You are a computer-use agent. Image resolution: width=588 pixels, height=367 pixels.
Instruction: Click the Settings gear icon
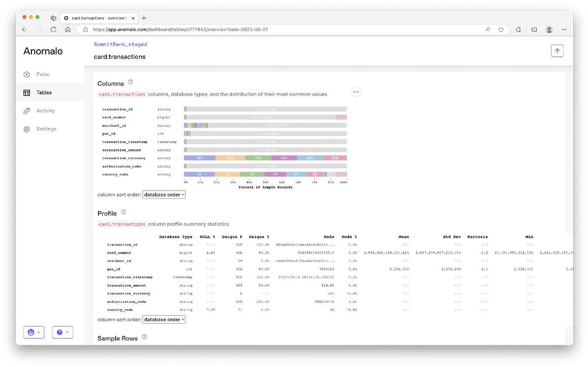pyautogui.click(x=27, y=129)
